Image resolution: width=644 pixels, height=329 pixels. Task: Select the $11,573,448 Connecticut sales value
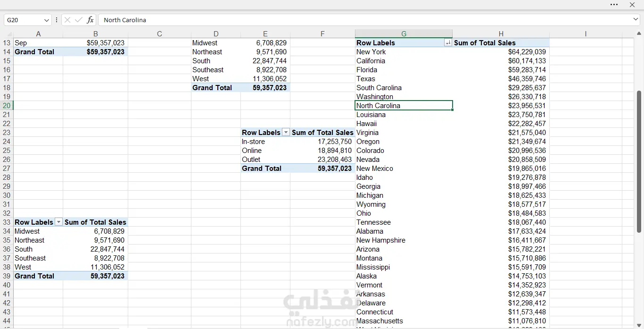coord(501,312)
